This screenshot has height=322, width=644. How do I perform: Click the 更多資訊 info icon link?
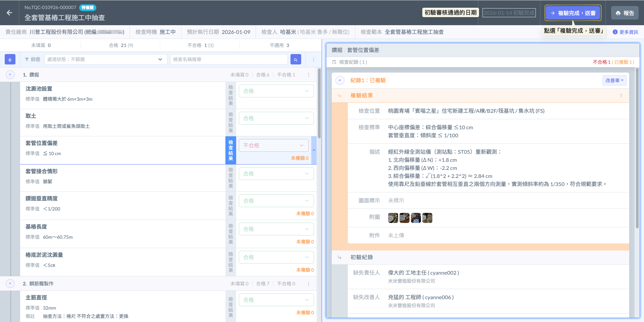click(x=625, y=32)
